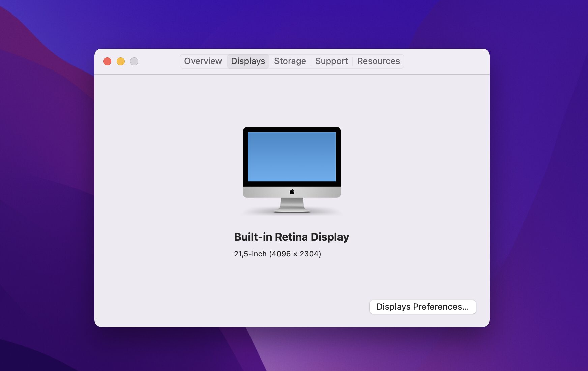Click the "(4096 × 2304)" resolution text
Image resolution: width=588 pixels, height=371 pixels.
coord(295,254)
